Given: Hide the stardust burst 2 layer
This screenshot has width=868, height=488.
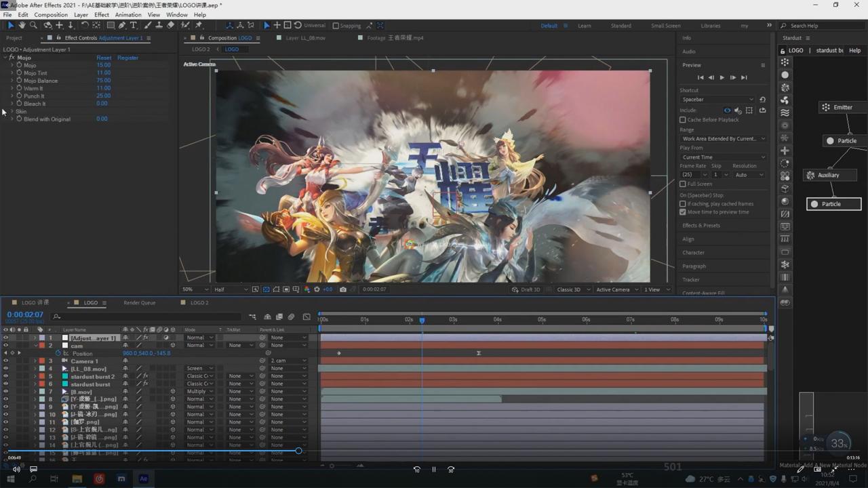Looking at the screenshot, I should [6, 376].
